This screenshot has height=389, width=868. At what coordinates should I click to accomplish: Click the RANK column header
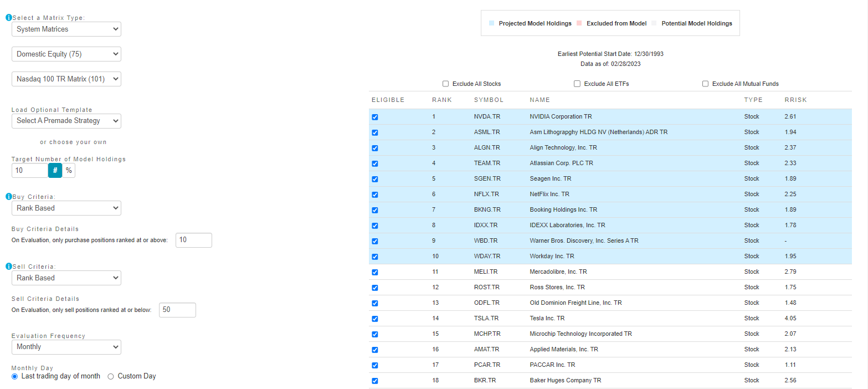(442, 100)
